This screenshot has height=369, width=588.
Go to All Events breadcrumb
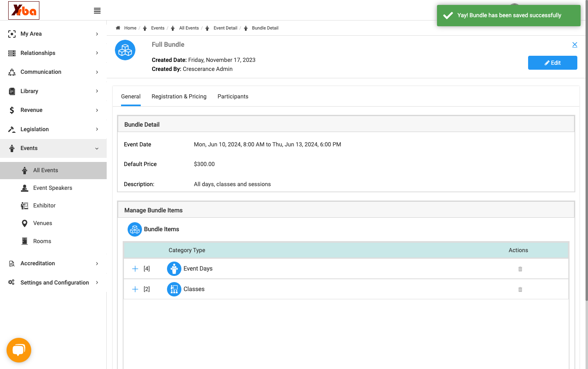point(189,28)
